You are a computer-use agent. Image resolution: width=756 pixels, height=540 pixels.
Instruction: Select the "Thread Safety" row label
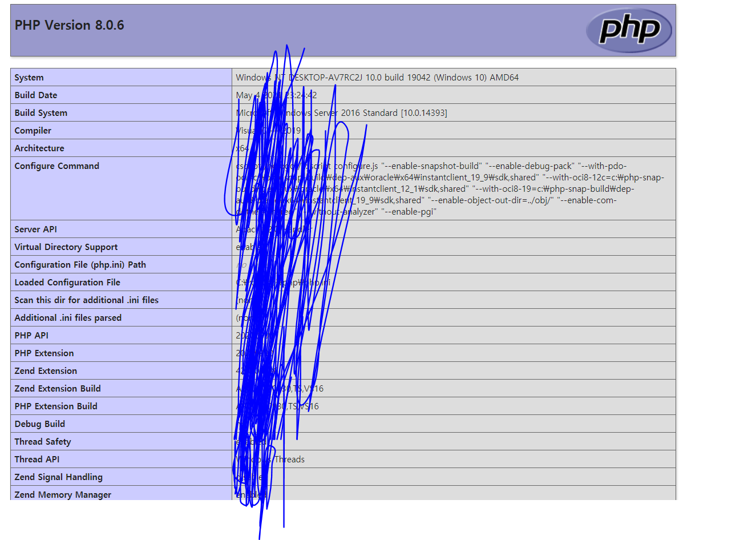pos(43,442)
